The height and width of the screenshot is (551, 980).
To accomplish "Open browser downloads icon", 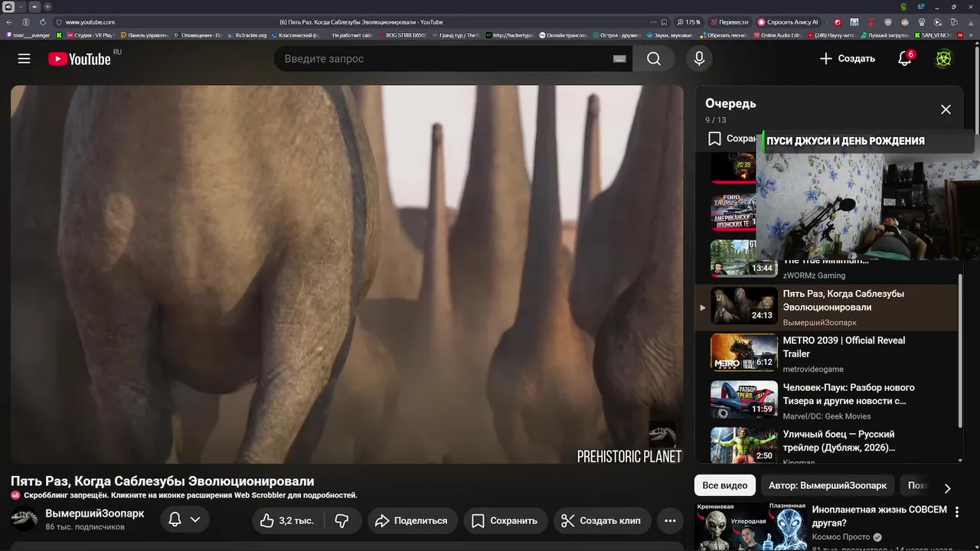I will click(969, 22).
